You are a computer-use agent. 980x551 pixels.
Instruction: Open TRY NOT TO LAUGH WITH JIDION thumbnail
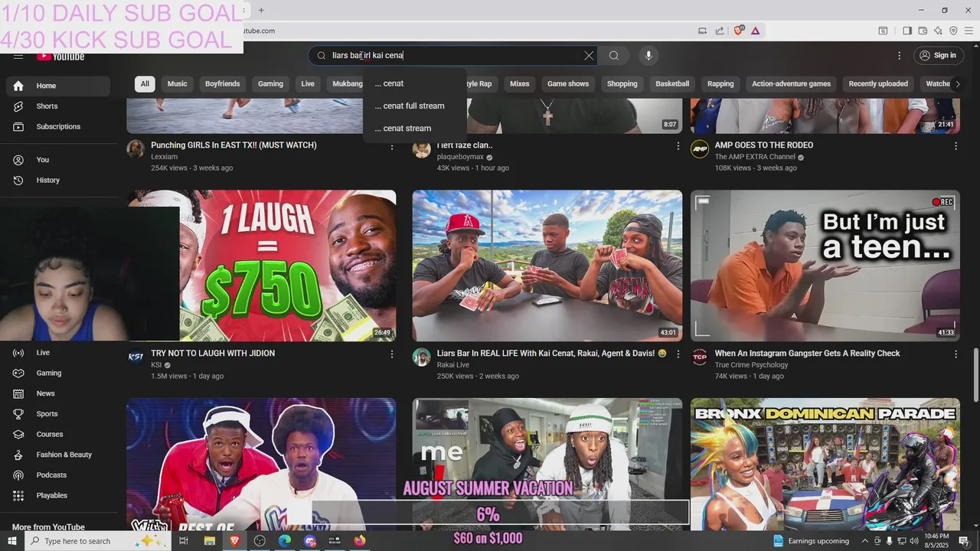point(262,266)
